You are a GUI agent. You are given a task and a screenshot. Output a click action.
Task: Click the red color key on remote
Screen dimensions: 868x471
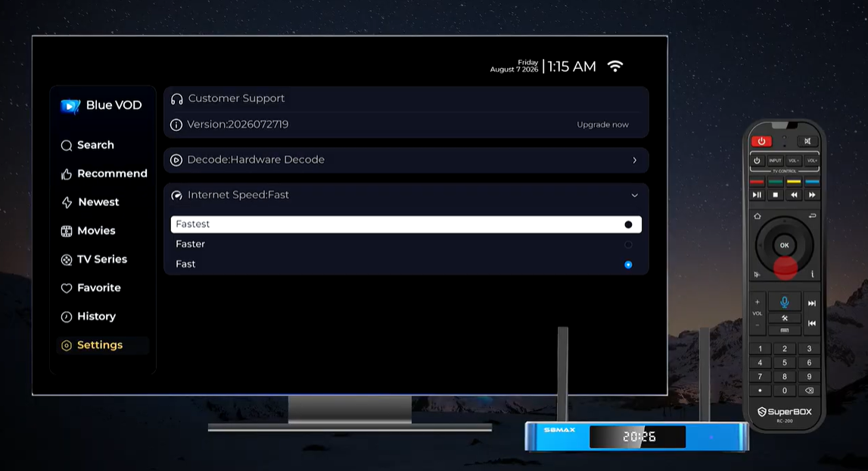[x=757, y=182]
